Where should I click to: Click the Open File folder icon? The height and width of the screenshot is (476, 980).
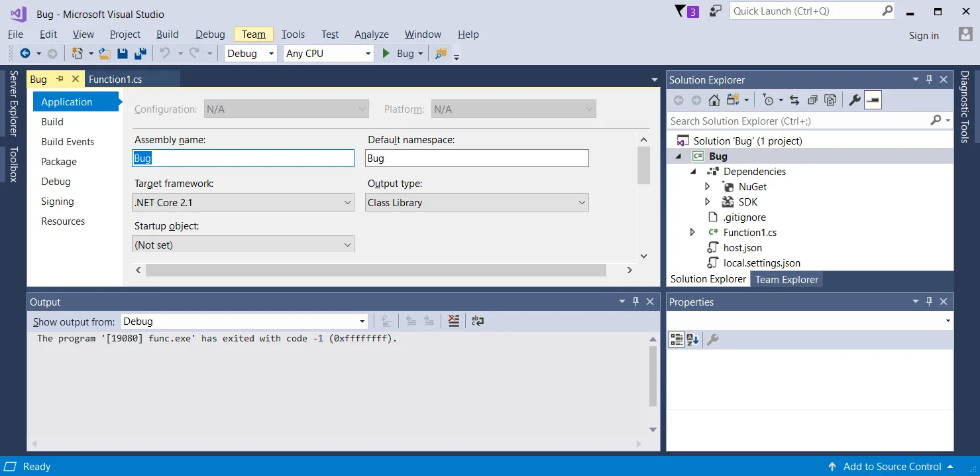105,54
